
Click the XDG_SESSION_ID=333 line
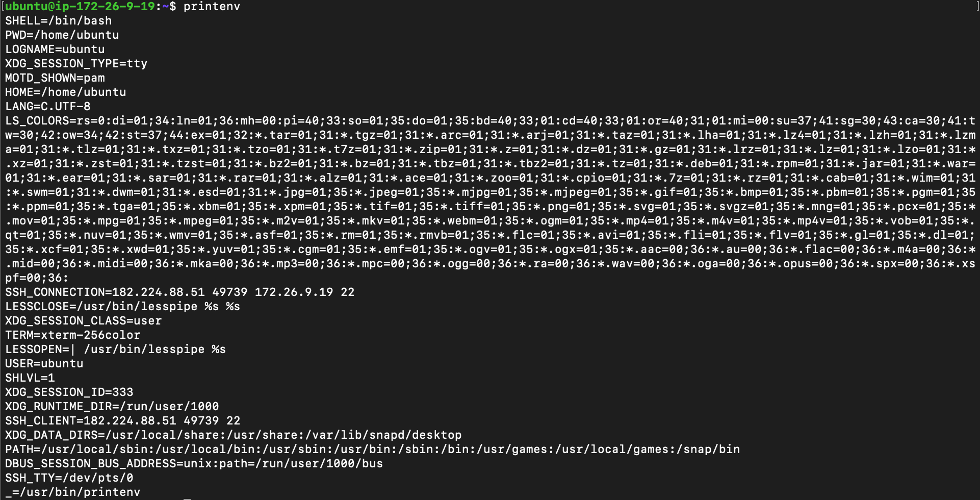69,392
